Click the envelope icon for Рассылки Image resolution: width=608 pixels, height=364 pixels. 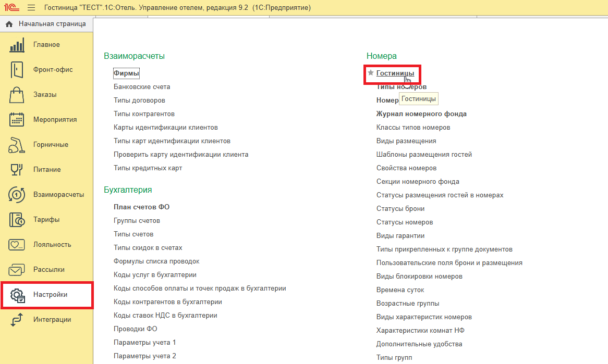coord(17,270)
